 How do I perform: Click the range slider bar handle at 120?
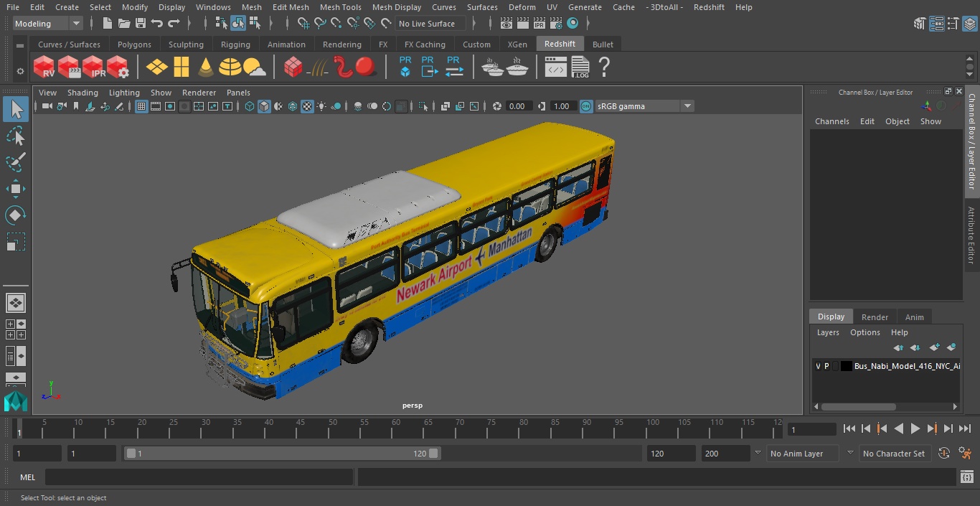(433, 454)
